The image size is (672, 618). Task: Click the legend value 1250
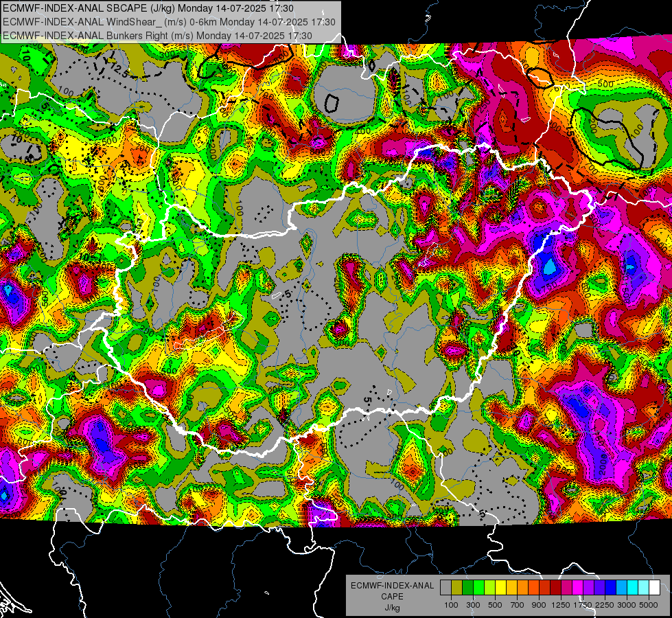pos(561,605)
